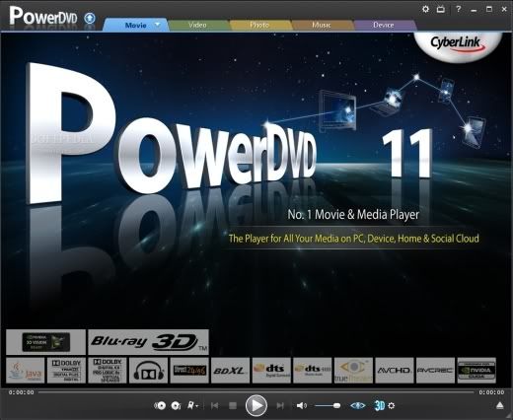Click the playback seek bar

(256, 392)
